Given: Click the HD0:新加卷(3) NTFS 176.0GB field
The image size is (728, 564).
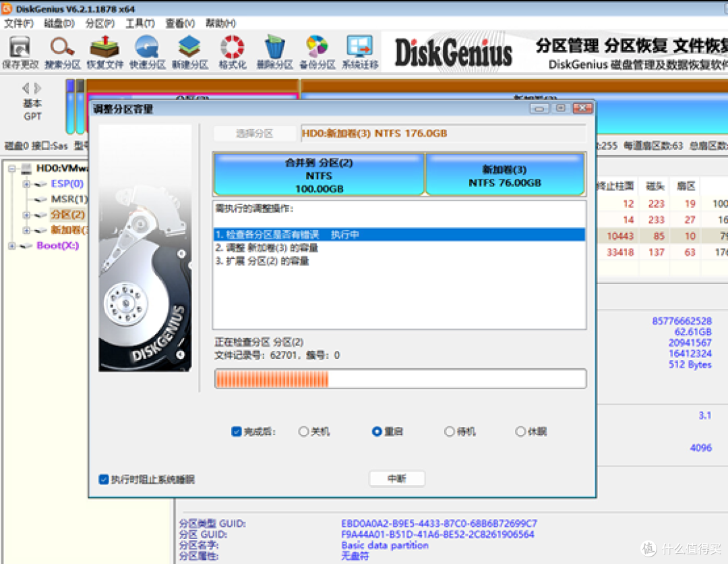Looking at the screenshot, I should pos(444,134).
